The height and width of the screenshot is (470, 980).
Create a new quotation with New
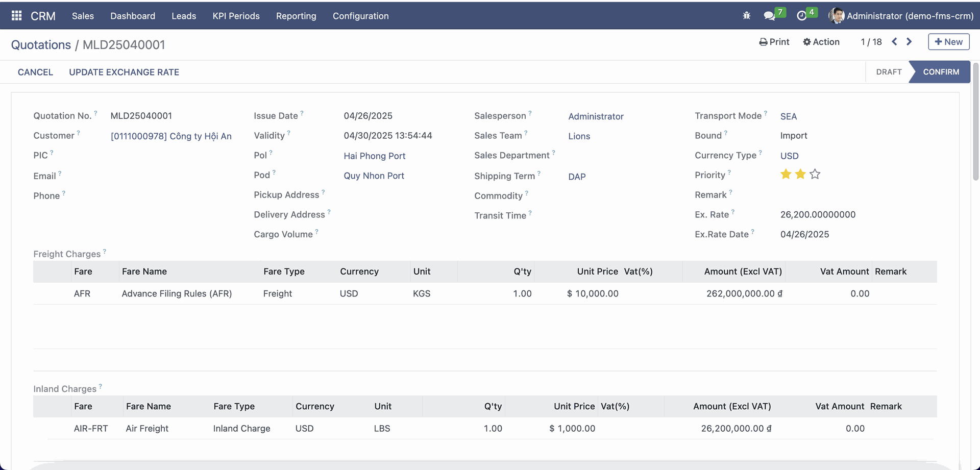click(x=948, y=42)
